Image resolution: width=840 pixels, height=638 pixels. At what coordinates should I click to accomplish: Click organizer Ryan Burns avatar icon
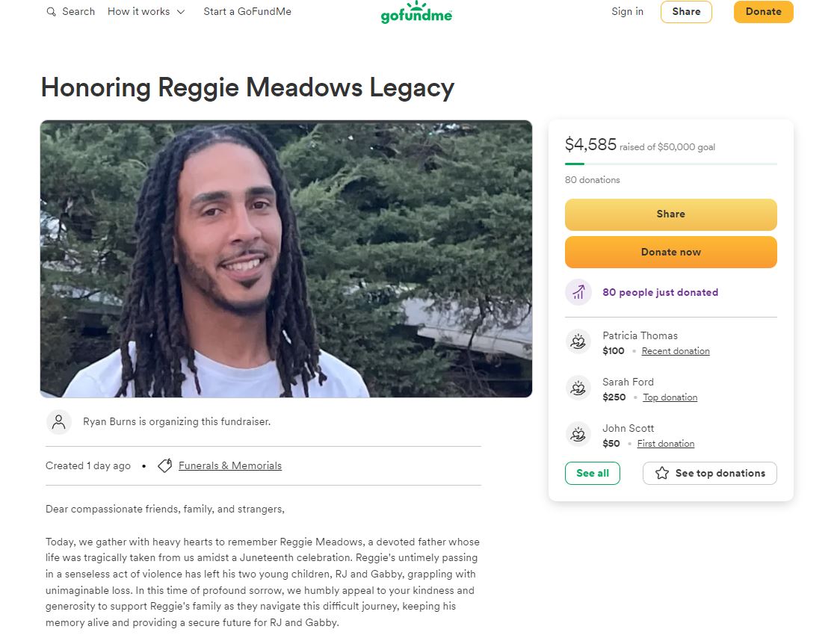point(59,422)
